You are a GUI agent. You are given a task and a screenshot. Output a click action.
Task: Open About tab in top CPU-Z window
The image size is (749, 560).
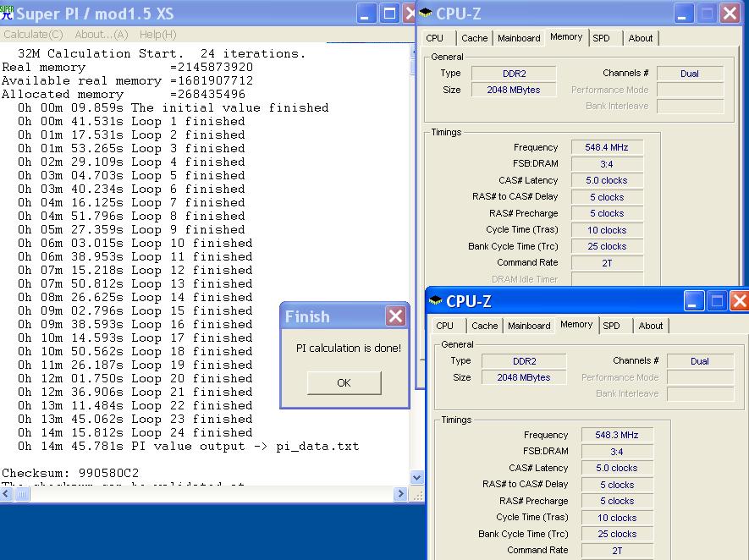pyautogui.click(x=641, y=38)
